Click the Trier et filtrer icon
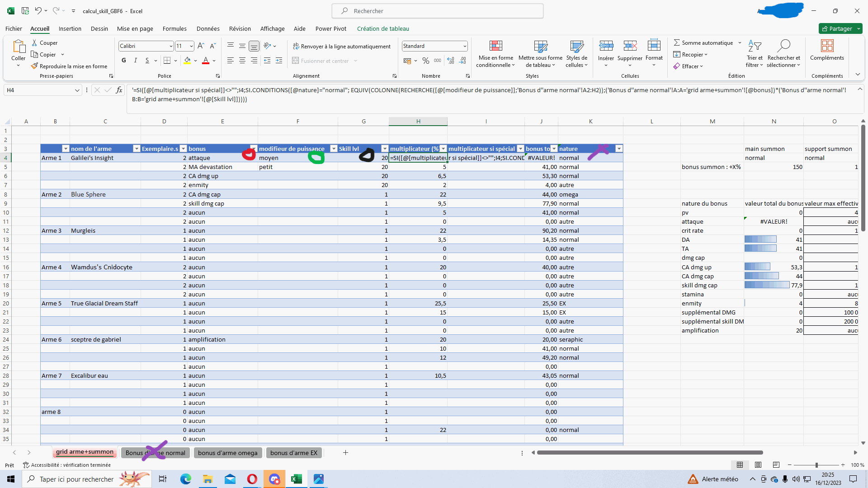This screenshot has width=868, height=488. 755,46
